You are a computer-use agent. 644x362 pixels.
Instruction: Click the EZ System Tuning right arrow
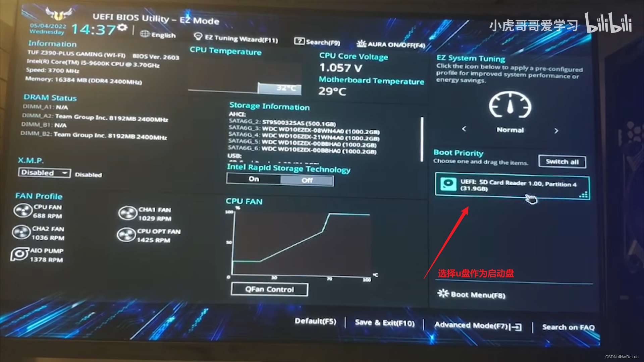[556, 129]
